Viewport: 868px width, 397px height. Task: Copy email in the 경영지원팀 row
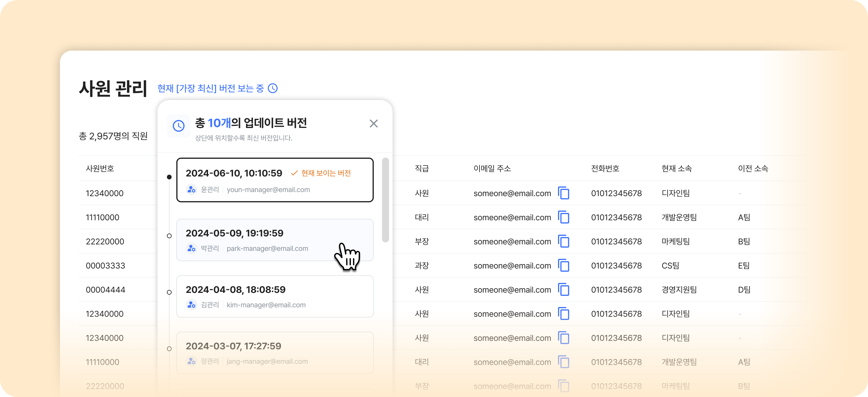[563, 290]
